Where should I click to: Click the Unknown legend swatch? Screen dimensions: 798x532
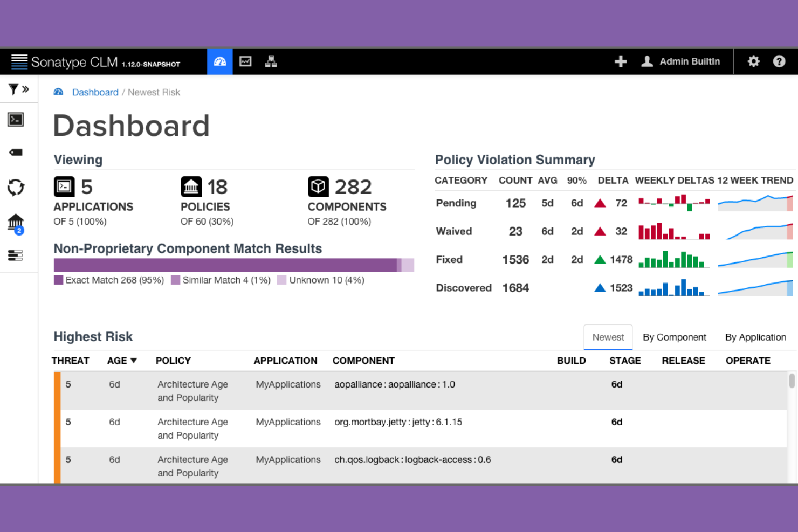[281, 280]
